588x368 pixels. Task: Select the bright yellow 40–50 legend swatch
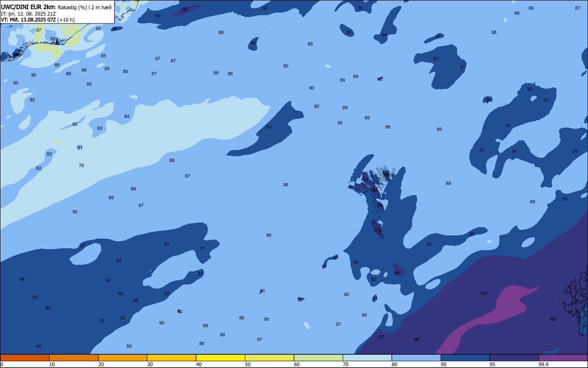pyautogui.click(x=220, y=357)
